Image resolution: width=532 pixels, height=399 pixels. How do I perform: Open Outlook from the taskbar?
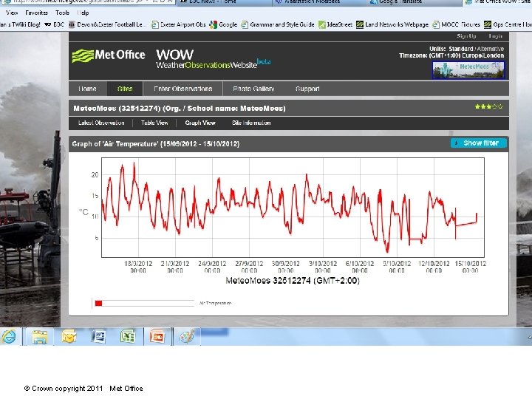69,337
